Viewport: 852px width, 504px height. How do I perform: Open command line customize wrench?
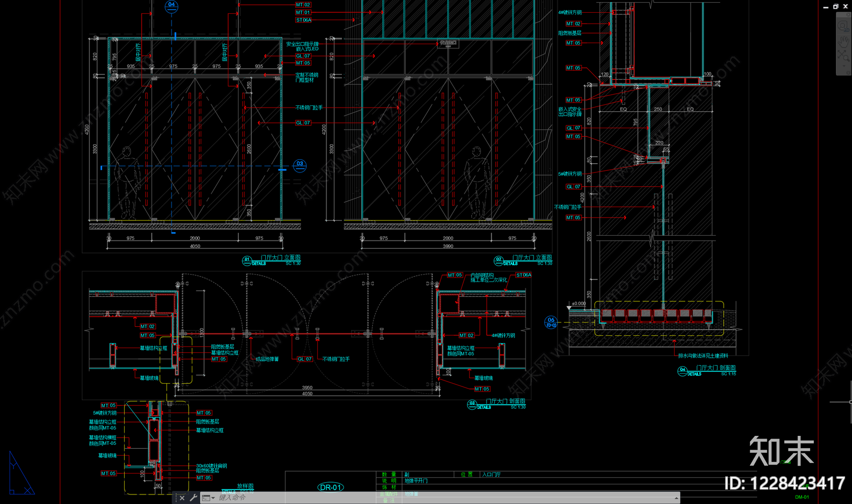coord(193,498)
